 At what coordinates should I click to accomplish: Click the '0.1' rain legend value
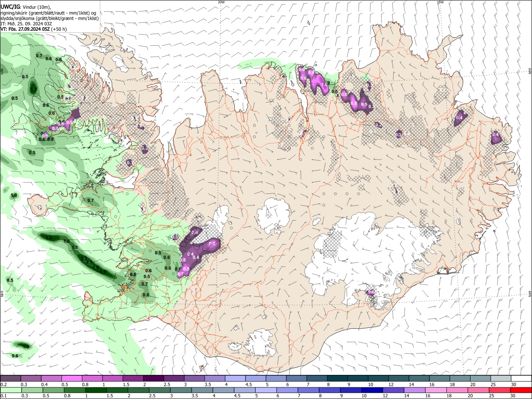tap(4, 396)
